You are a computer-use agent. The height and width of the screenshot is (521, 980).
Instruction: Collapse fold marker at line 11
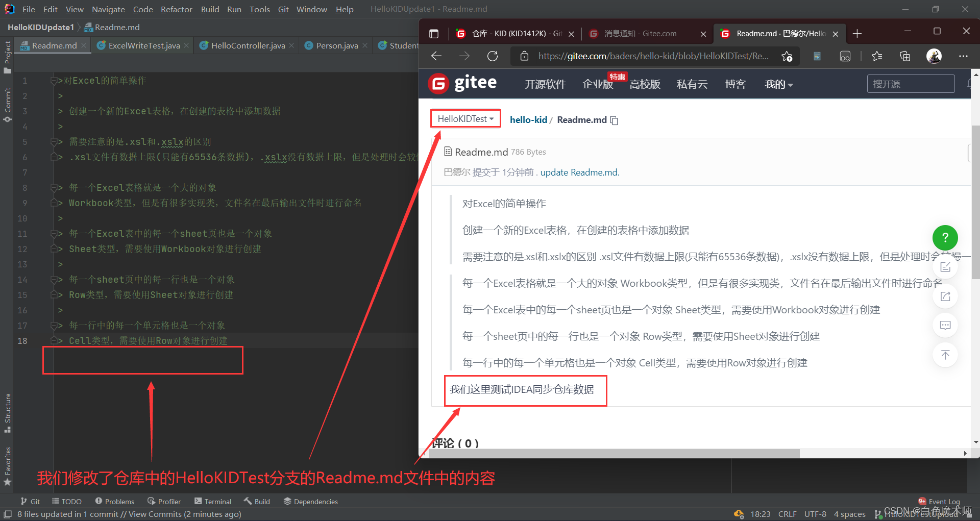click(x=54, y=234)
